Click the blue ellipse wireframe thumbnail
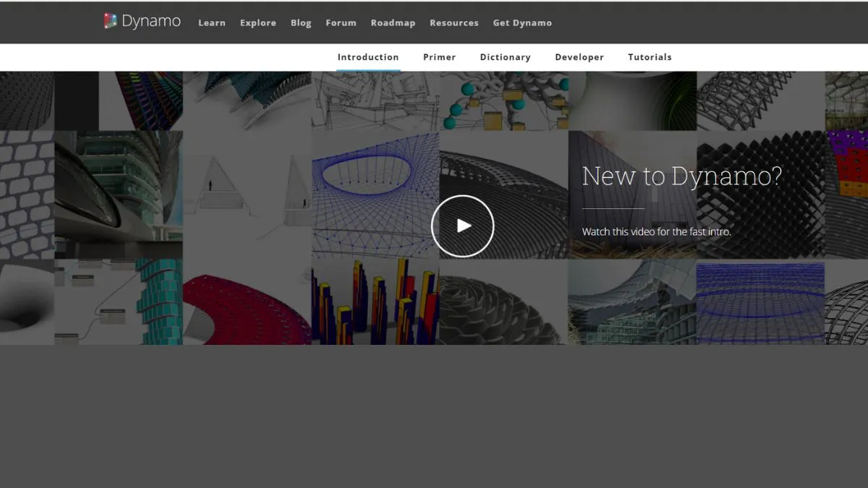This screenshot has width=868, height=488. coord(375,194)
